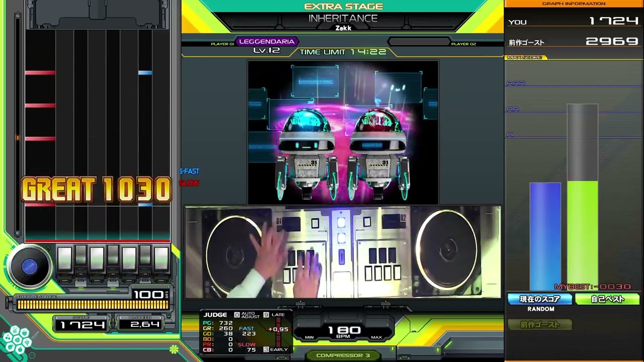Click the PLAYER 02 label
Screen dimensions: 644x362
(463, 44)
